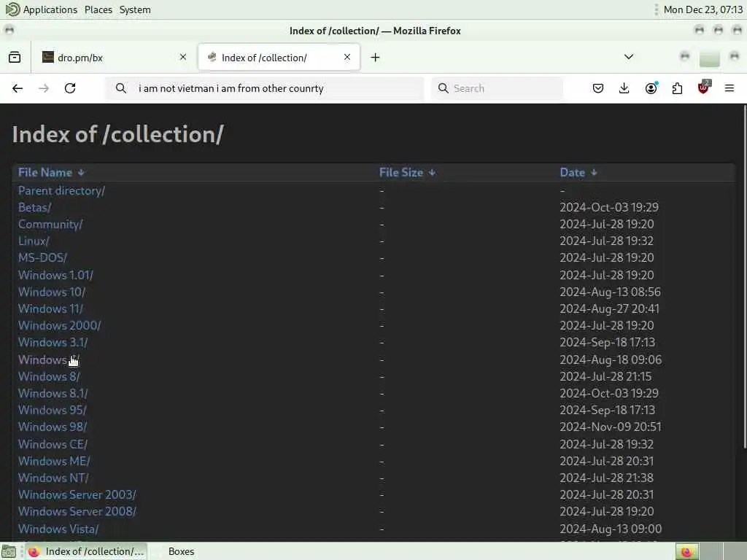Click the Firefox workspace switcher thumbnail

(687, 552)
